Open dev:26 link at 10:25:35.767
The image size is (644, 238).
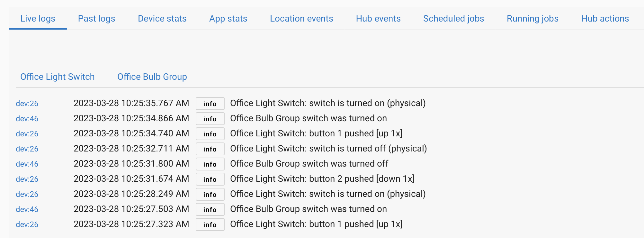point(27,104)
